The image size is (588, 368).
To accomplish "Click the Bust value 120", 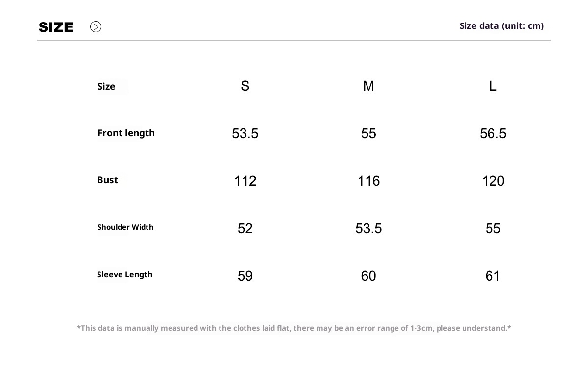I will tap(493, 181).
